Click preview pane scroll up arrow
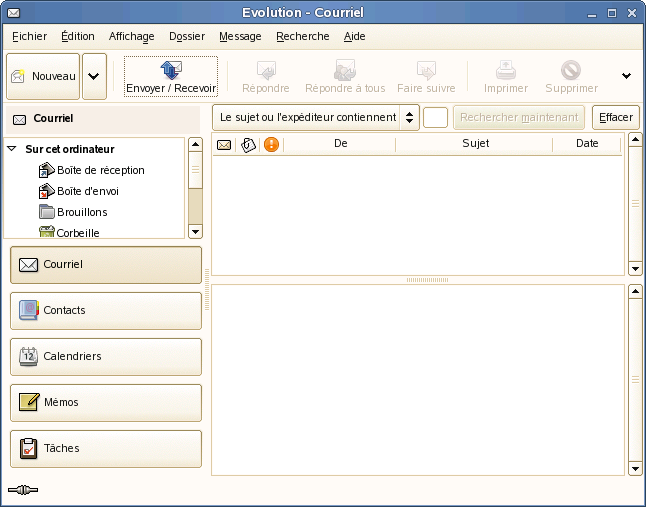 click(x=635, y=292)
